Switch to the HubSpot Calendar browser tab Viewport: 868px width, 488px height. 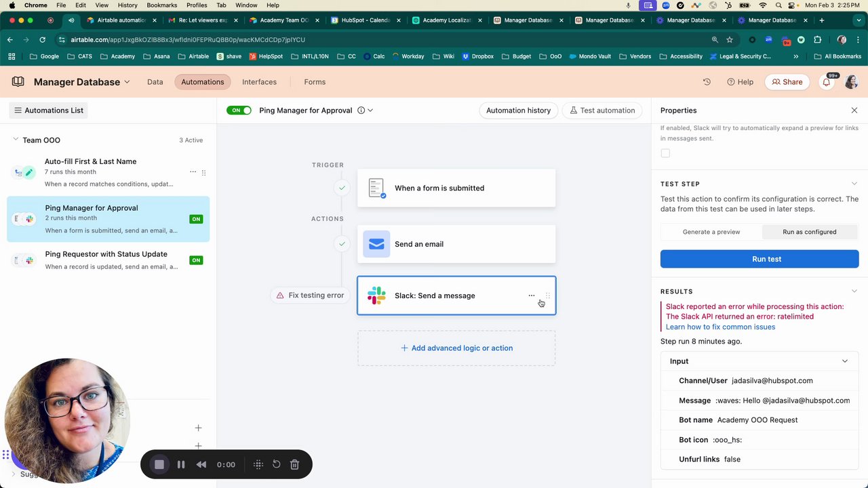click(x=366, y=20)
